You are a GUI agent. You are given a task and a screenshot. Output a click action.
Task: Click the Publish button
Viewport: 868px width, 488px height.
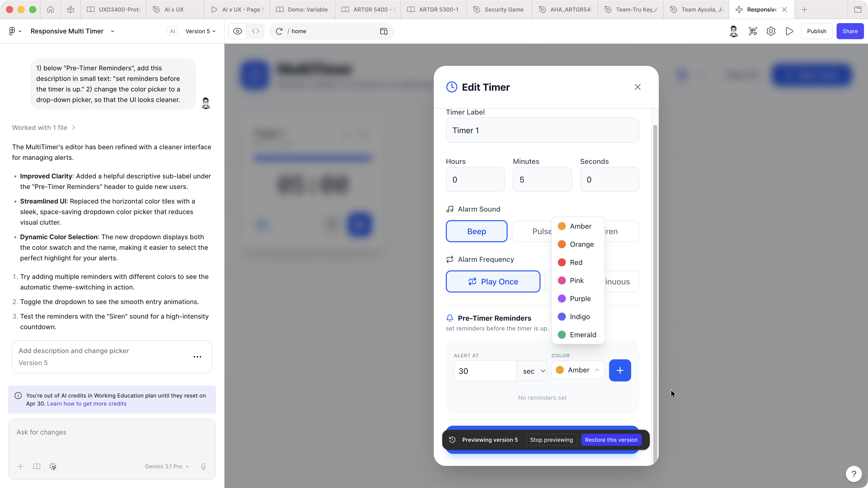(817, 31)
